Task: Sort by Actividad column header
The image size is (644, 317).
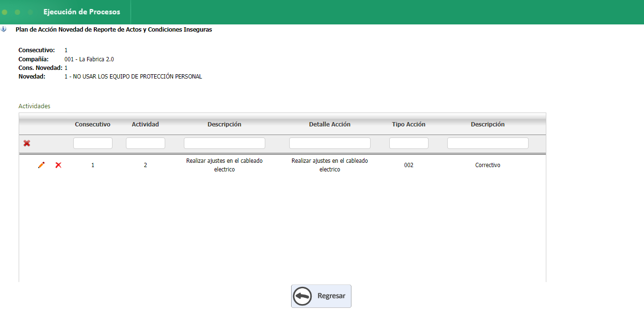Action: click(x=146, y=125)
